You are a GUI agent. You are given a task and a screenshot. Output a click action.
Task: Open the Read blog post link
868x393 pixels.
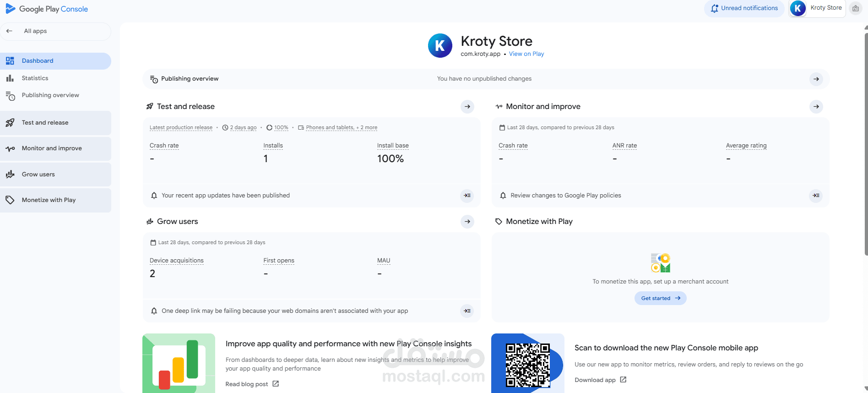click(x=252, y=384)
